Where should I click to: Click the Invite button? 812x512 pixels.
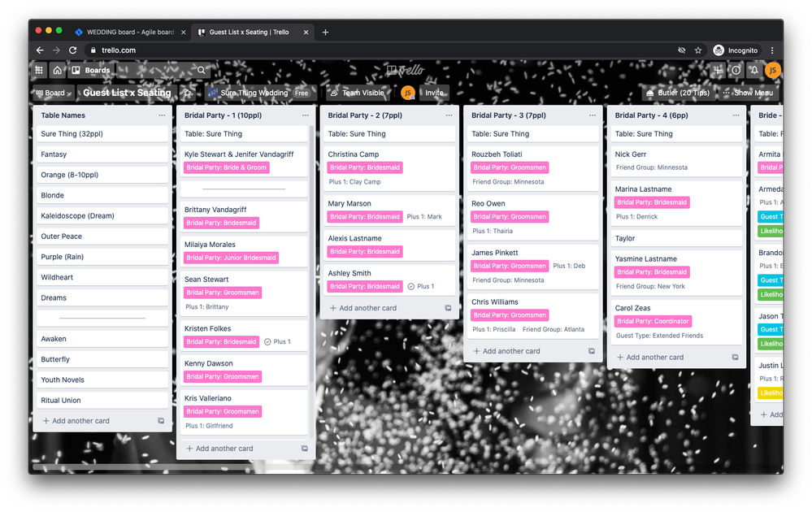click(434, 93)
